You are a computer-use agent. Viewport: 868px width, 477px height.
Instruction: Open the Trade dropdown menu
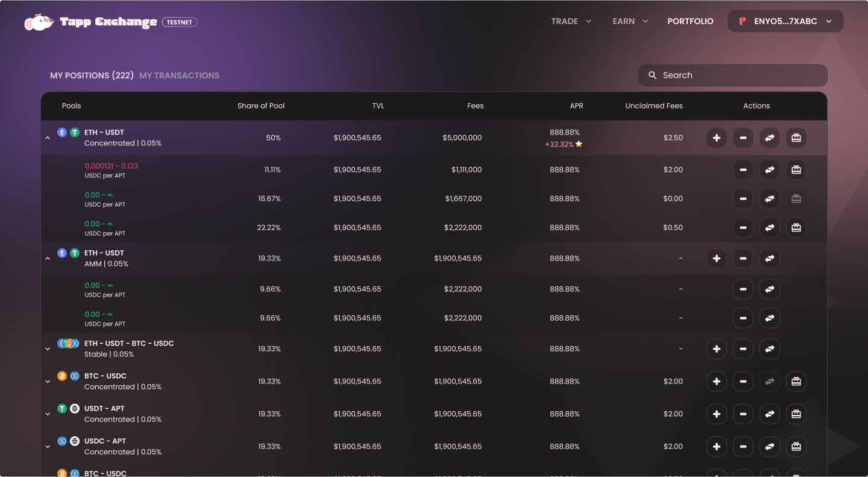pyautogui.click(x=571, y=21)
